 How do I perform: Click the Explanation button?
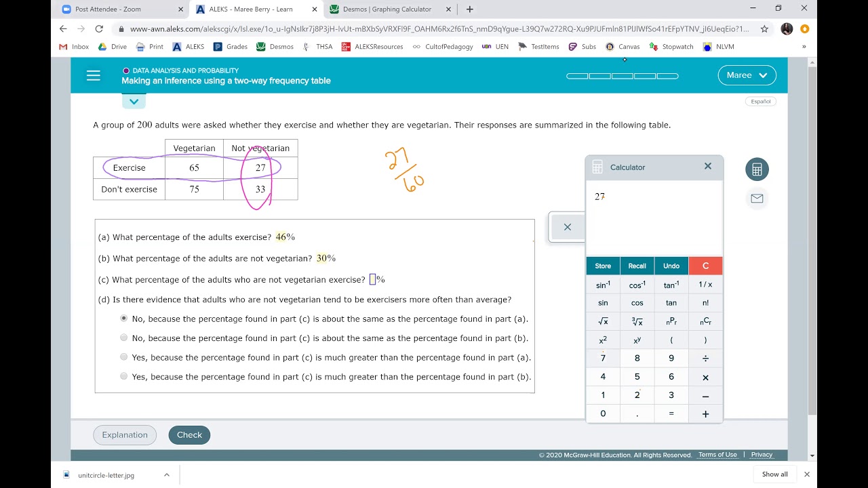tap(125, 435)
